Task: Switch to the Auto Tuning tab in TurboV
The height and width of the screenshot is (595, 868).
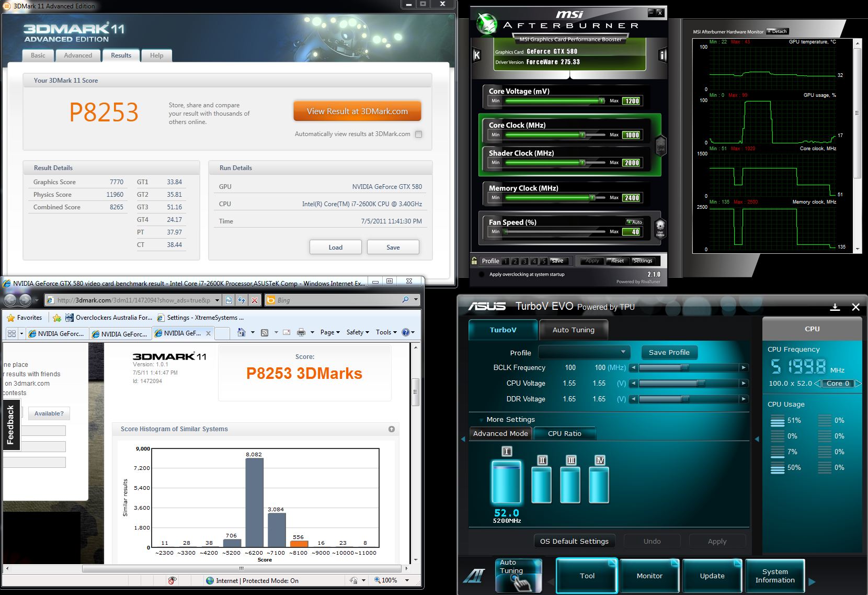Action: coord(574,330)
